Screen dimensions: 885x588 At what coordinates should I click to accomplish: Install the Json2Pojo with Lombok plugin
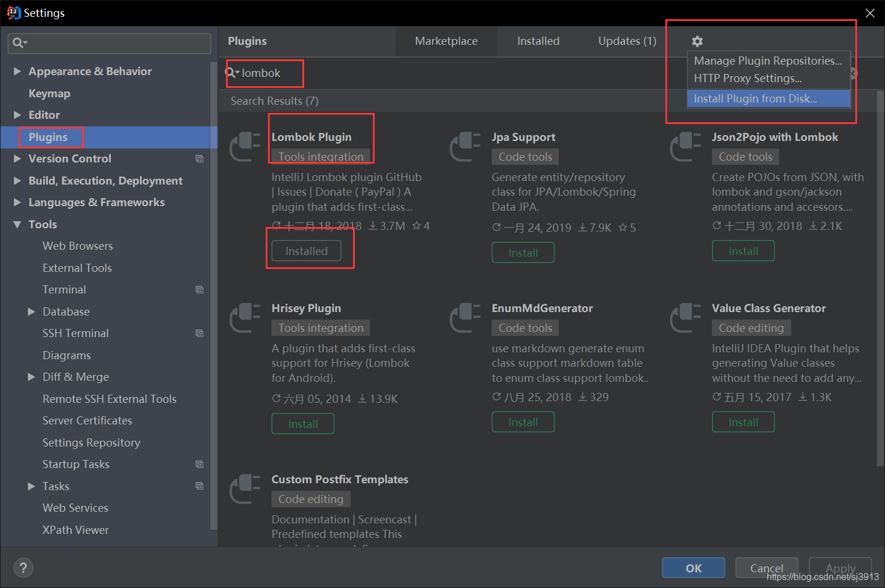(x=743, y=251)
